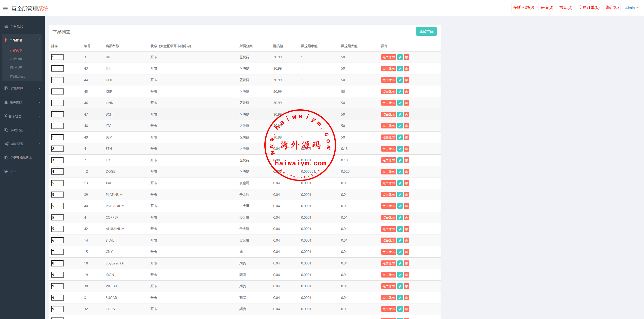Click delete trash icon for HT row
The width and height of the screenshot is (644, 319).
point(406,69)
